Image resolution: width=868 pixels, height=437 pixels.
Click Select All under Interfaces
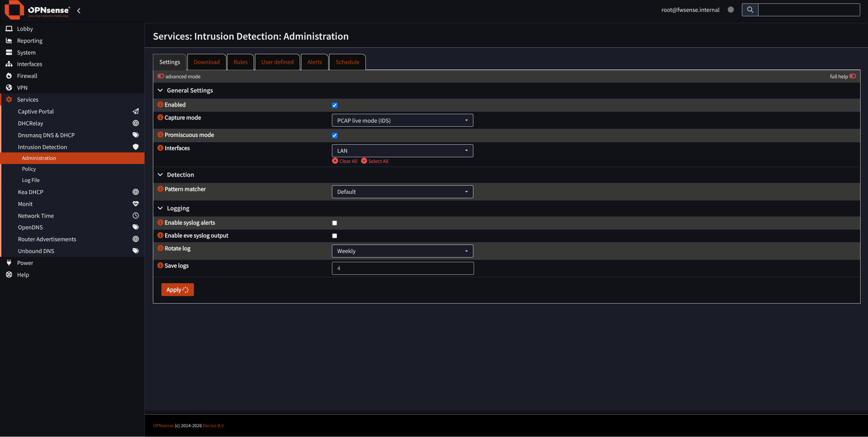(x=375, y=161)
